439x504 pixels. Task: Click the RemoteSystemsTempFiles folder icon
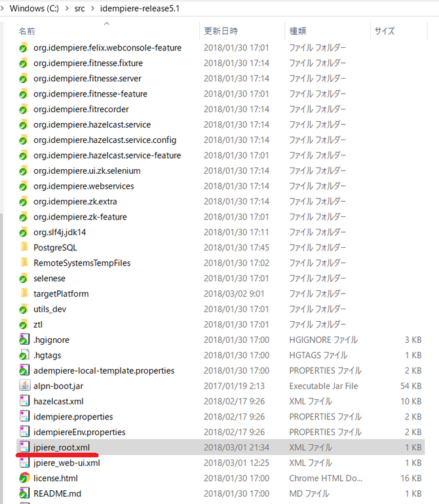[x=24, y=263]
